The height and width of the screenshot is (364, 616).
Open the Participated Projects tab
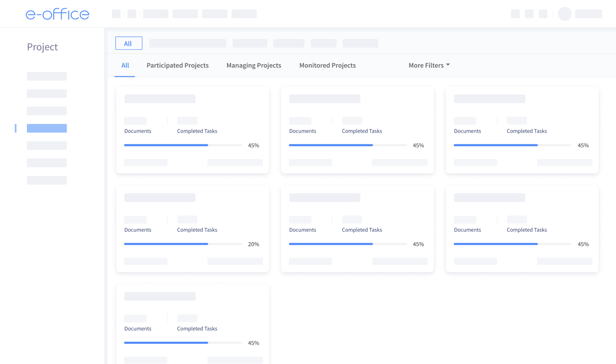pos(177,65)
